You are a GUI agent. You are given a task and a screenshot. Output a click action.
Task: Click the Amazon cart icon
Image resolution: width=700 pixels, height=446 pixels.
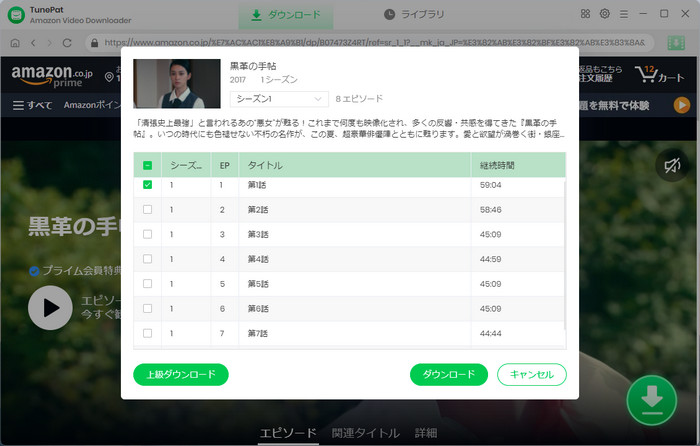pos(659,75)
